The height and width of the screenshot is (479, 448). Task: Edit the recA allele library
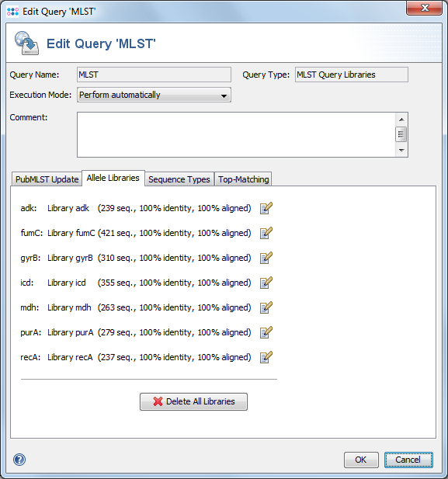[266, 357]
